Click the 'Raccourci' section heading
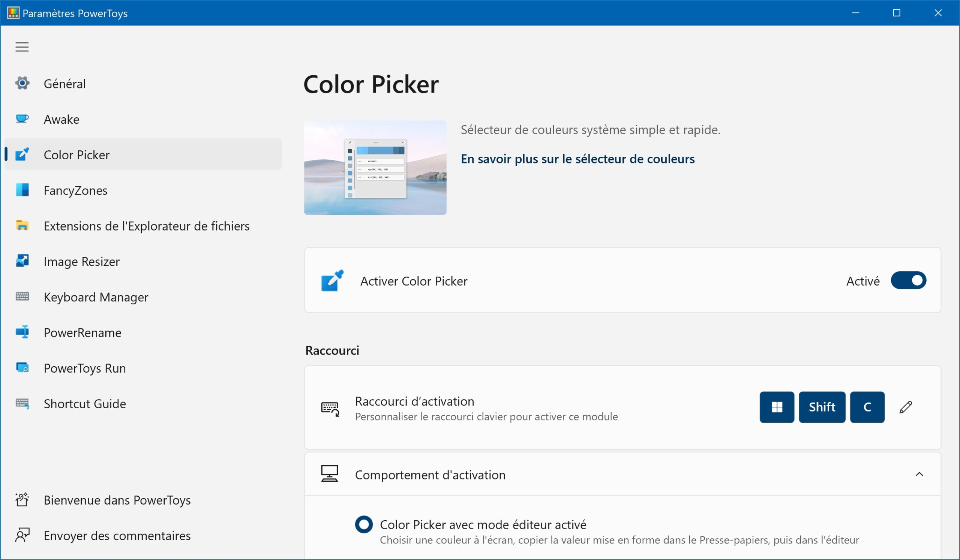Image resolution: width=960 pixels, height=560 pixels. click(332, 350)
